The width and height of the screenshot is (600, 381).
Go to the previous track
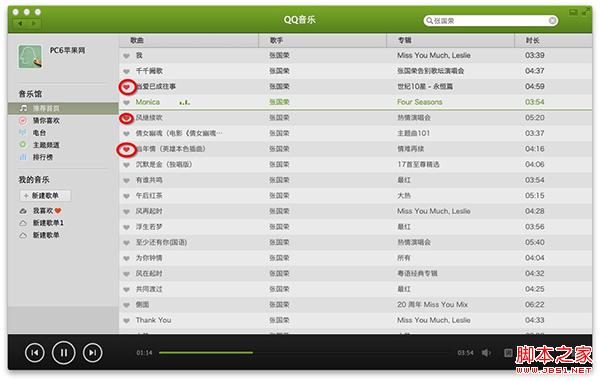click(34, 352)
